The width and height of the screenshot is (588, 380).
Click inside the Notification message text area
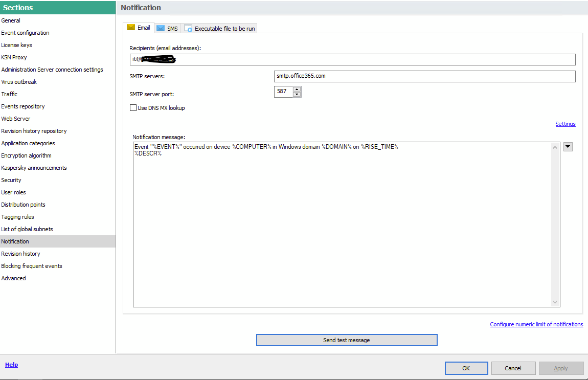pyautogui.click(x=343, y=225)
